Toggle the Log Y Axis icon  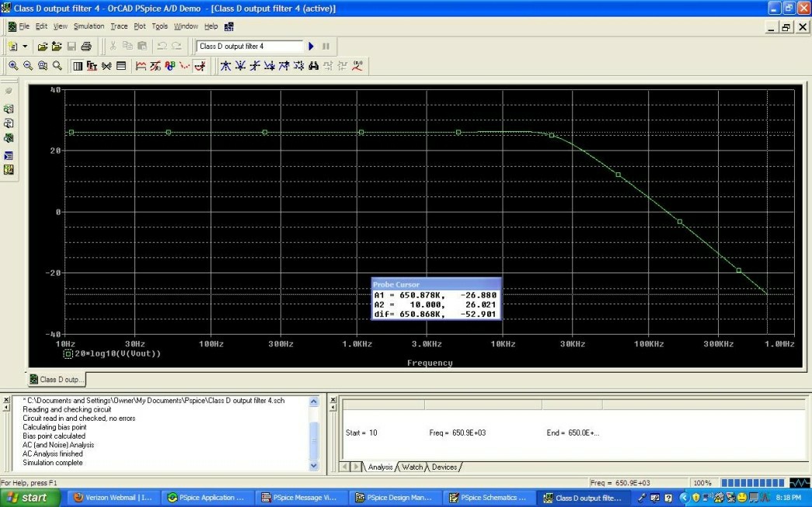[x=121, y=66]
